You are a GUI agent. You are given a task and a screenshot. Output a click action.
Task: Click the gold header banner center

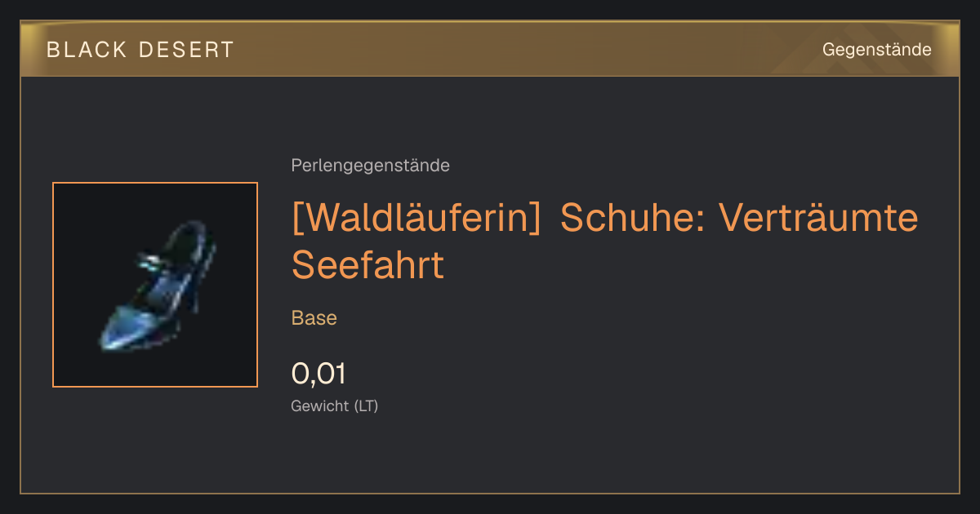pyautogui.click(x=490, y=50)
